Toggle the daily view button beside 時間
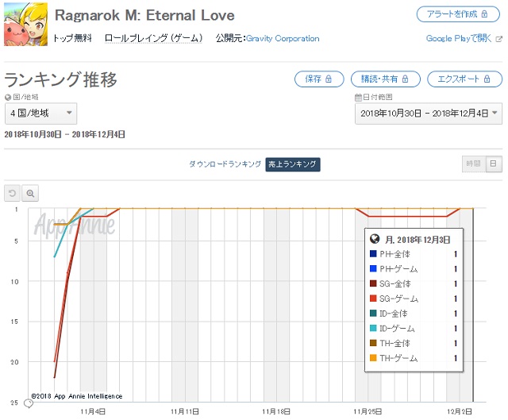Viewport: 508px width, 420px height. [494, 164]
